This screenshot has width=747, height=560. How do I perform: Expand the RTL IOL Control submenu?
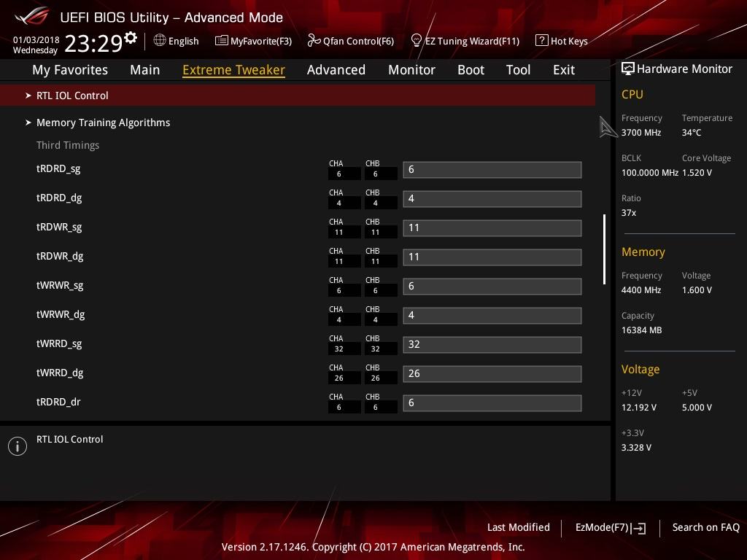pos(298,96)
